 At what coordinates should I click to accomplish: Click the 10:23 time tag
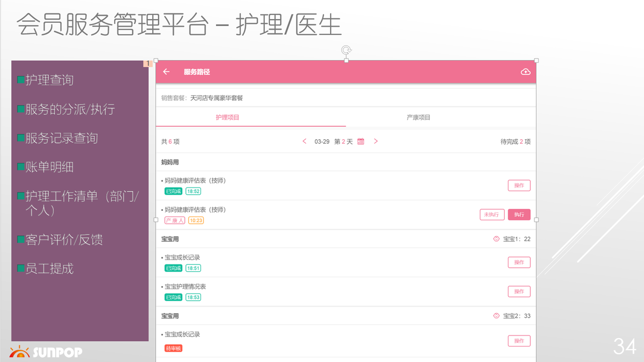tap(196, 220)
